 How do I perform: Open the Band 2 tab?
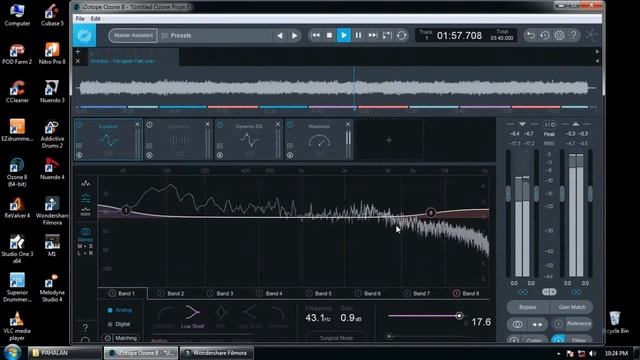tap(171, 293)
